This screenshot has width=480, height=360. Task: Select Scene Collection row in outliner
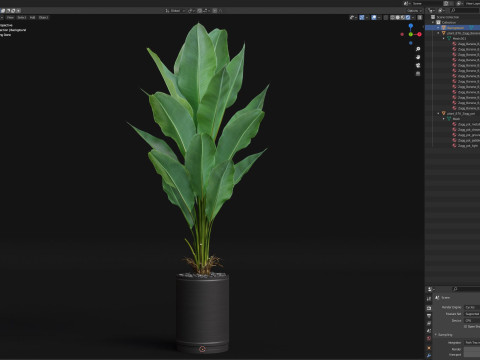[453, 17]
